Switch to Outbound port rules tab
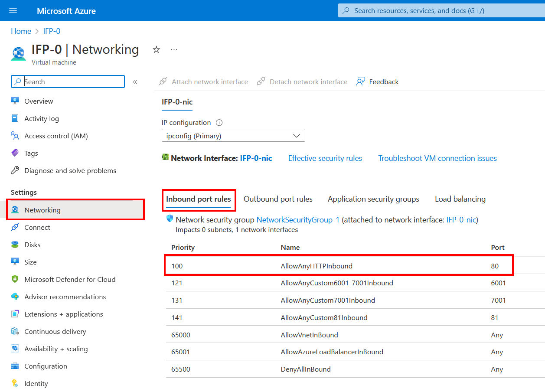Screen dimensions: 545x392 point(278,199)
